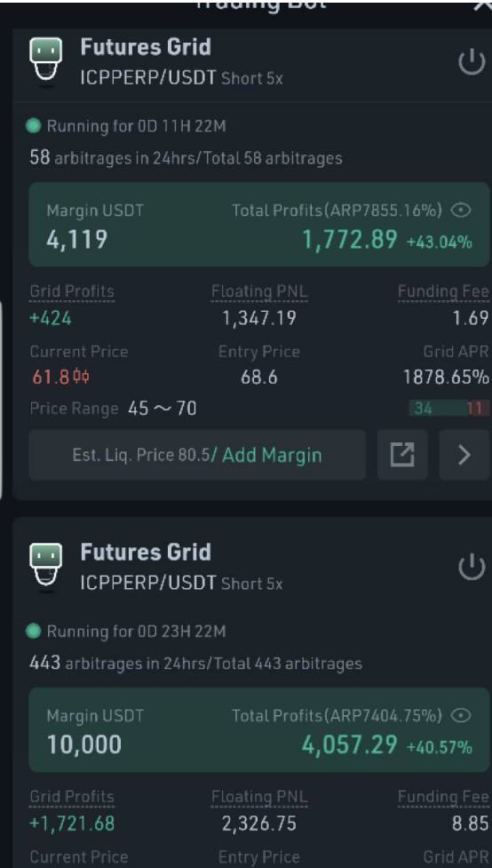This screenshot has height=868, width=492.
Task: Click Funding Fee label in second card
Action: click(x=443, y=797)
